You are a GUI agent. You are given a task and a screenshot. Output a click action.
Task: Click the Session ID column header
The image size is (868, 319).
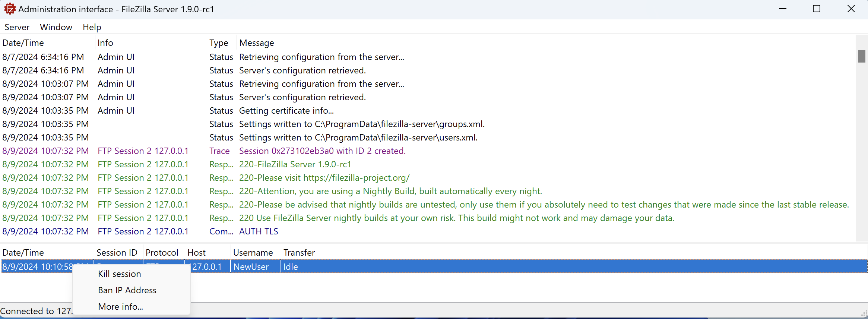click(x=117, y=253)
